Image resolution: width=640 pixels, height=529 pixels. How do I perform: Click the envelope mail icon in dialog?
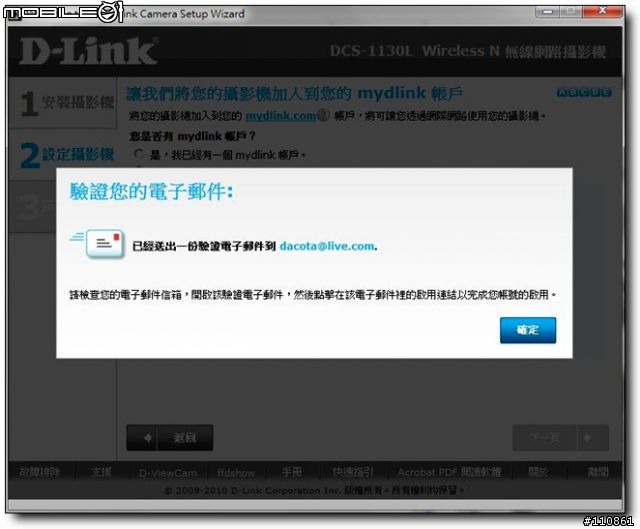pos(104,243)
